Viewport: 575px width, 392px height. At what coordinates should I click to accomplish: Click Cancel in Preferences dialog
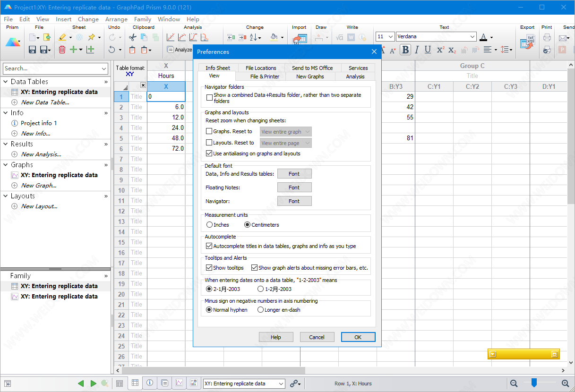point(317,337)
